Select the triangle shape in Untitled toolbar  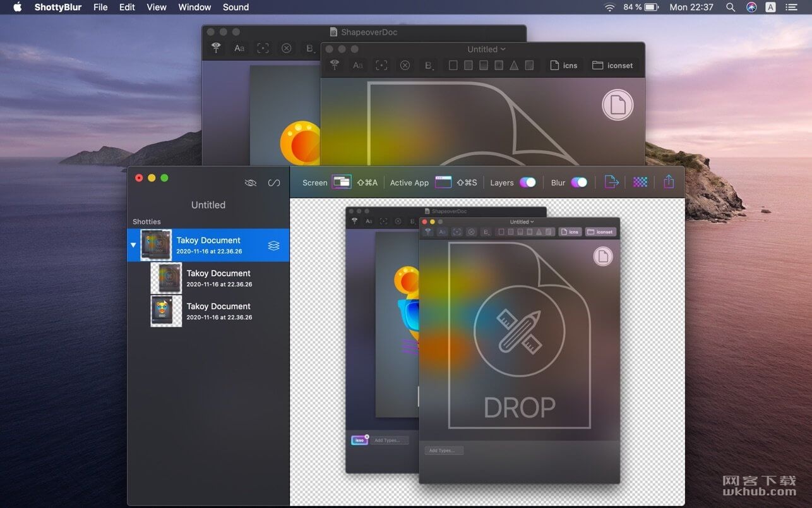tap(514, 65)
